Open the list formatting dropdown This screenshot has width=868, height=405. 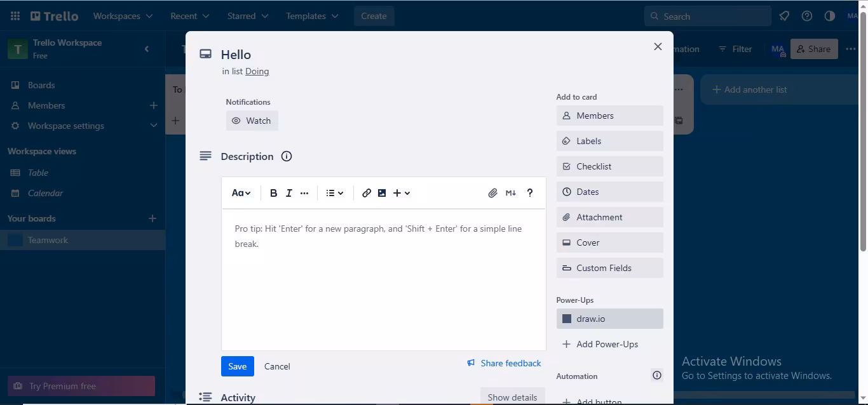click(x=335, y=193)
